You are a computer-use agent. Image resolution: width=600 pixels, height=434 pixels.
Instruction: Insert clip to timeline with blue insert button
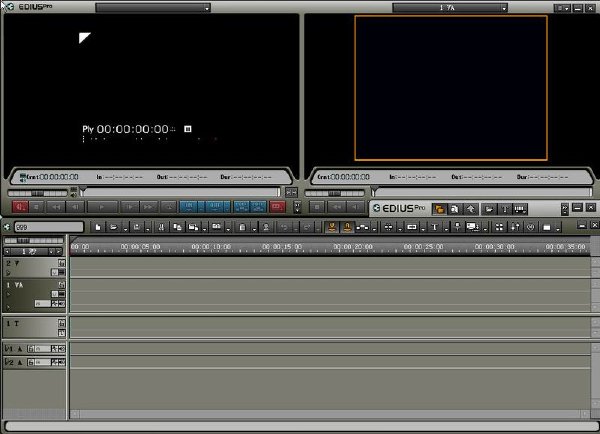coord(241,207)
